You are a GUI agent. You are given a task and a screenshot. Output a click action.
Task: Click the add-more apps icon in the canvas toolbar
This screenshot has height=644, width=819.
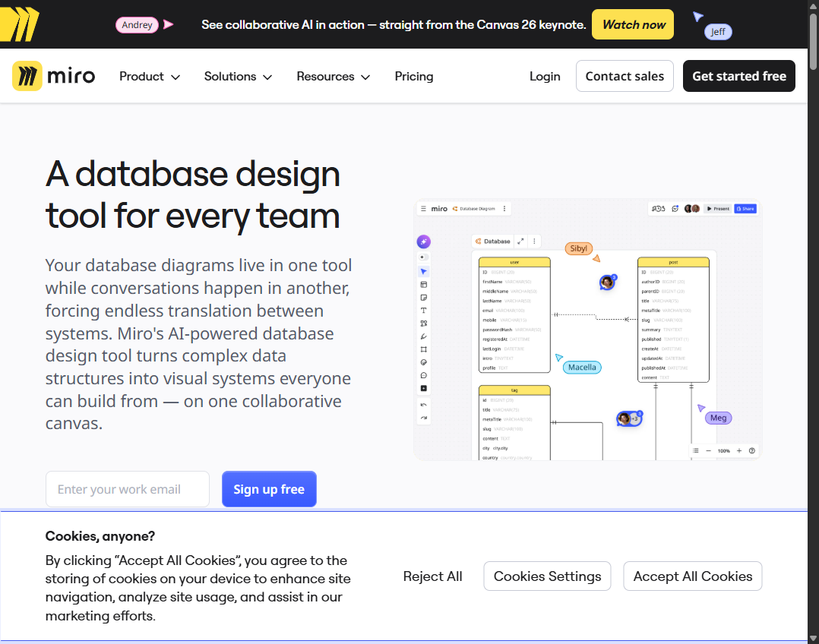coord(424,388)
